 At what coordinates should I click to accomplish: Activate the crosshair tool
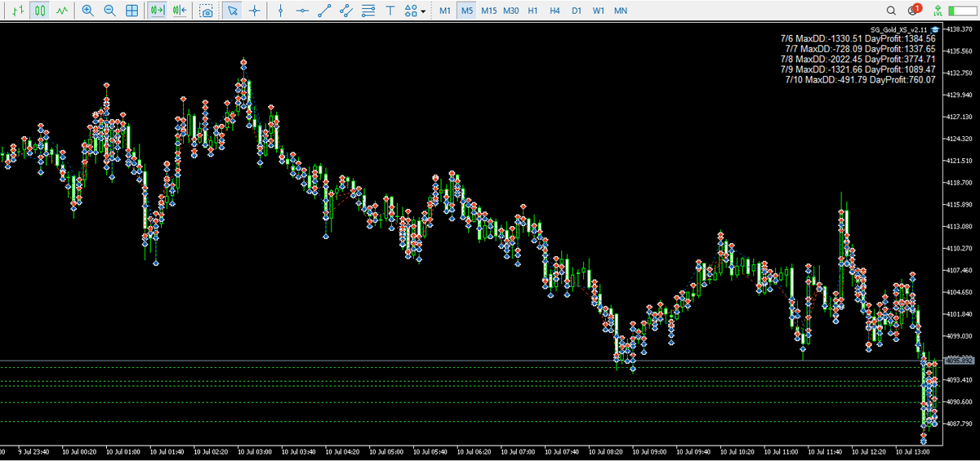coord(255,11)
